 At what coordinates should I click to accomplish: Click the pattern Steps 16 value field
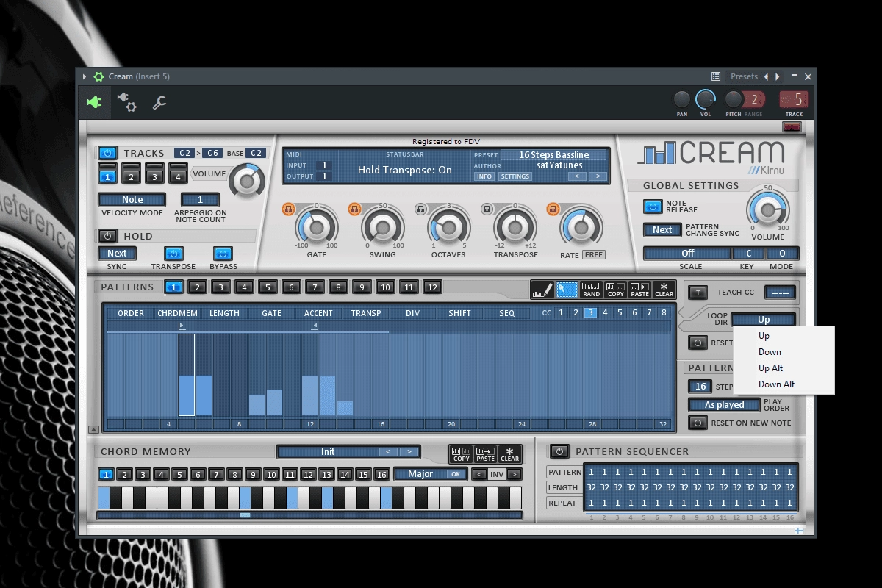coord(700,387)
